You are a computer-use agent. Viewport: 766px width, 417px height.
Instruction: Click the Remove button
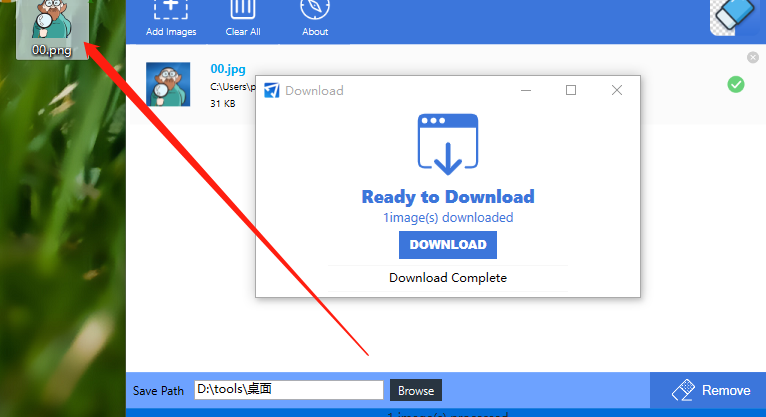point(708,390)
